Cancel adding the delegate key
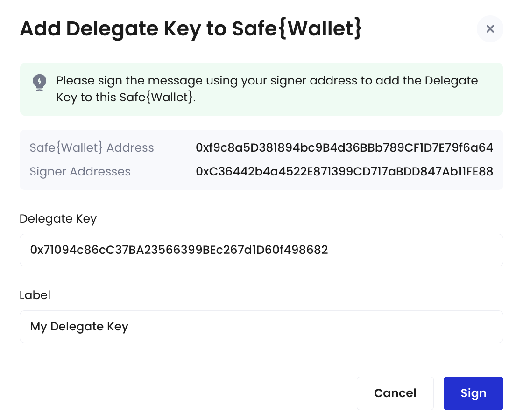 click(x=395, y=393)
